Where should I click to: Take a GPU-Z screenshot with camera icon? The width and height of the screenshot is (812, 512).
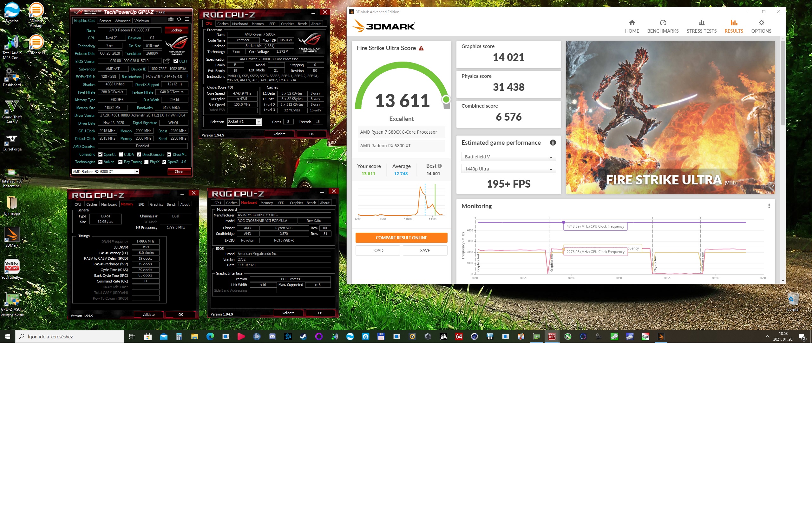click(x=171, y=19)
